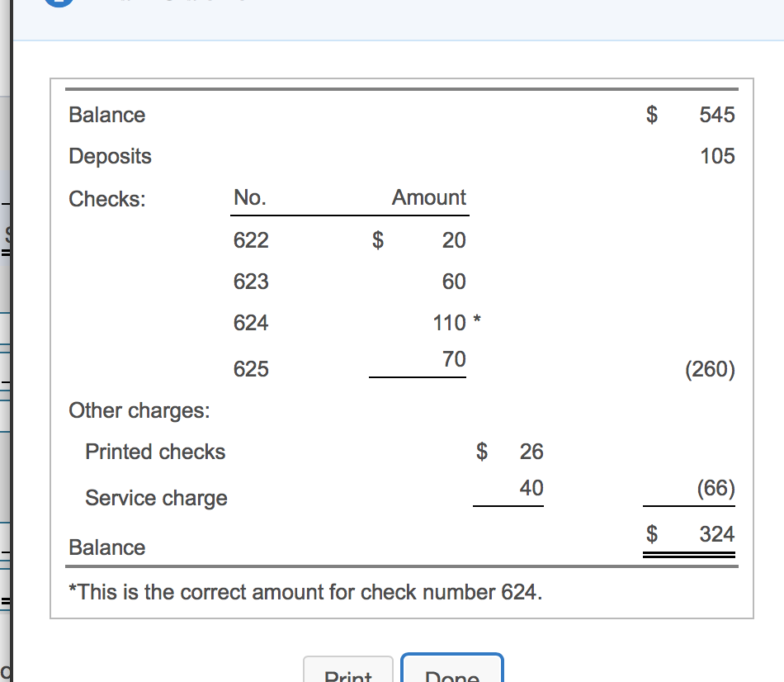Screen dimensions: 784x682
Task: Click the Print button
Action: 347,673
